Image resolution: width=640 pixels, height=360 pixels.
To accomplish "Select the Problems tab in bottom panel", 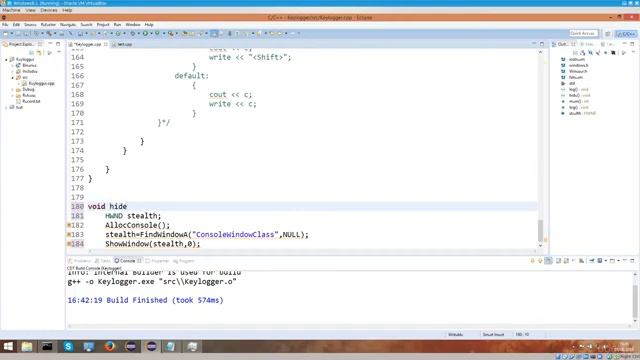I will point(80,261).
